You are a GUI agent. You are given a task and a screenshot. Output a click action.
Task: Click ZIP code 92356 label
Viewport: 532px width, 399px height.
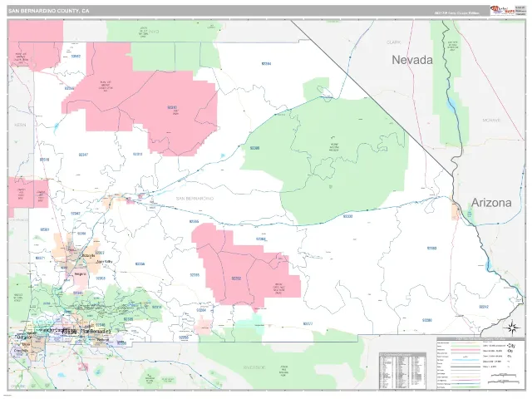coord(140,264)
